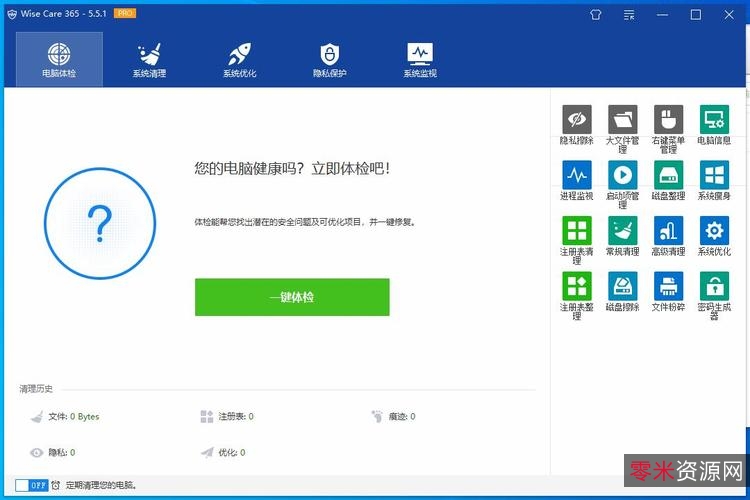750x500 pixels.
Task: Click the 文件: 0 Bytes history entry
Action: click(x=74, y=417)
